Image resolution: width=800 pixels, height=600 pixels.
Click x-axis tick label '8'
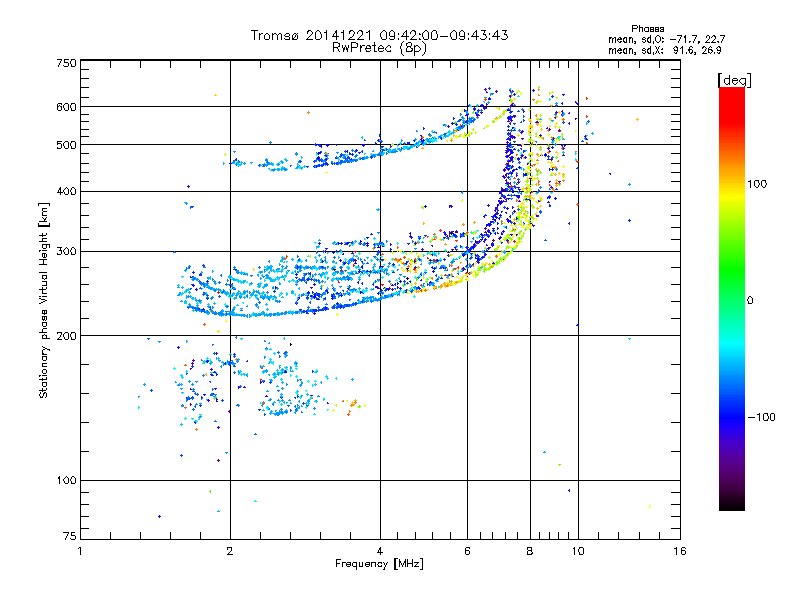[x=530, y=551]
